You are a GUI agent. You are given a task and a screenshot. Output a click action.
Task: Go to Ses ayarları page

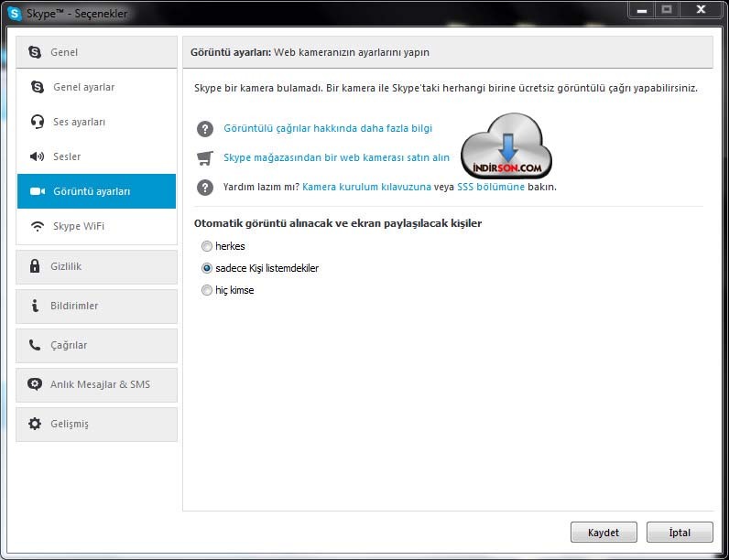[x=97, y=122]
